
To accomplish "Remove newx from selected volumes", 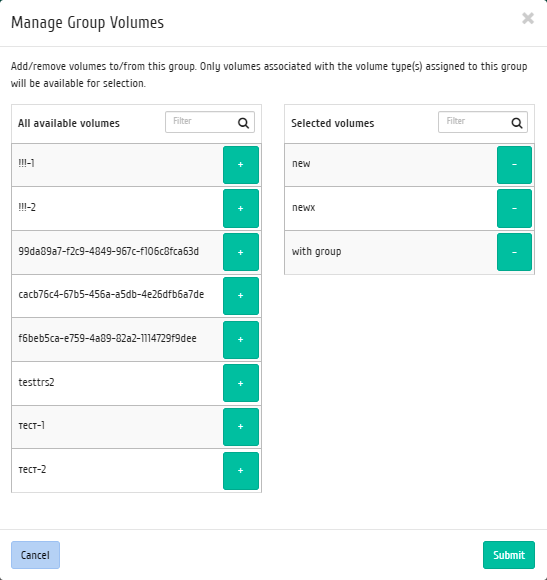I will [x=514, y=209].
